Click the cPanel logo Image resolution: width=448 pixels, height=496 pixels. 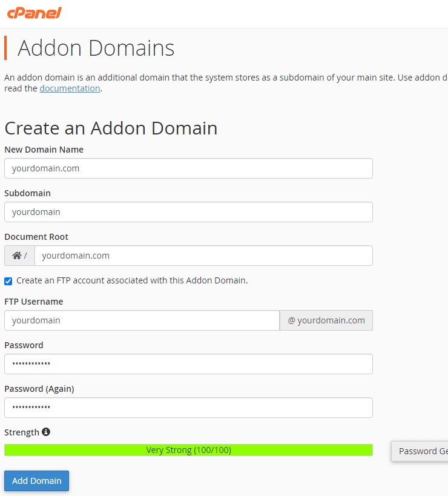(x=34, y=13)
